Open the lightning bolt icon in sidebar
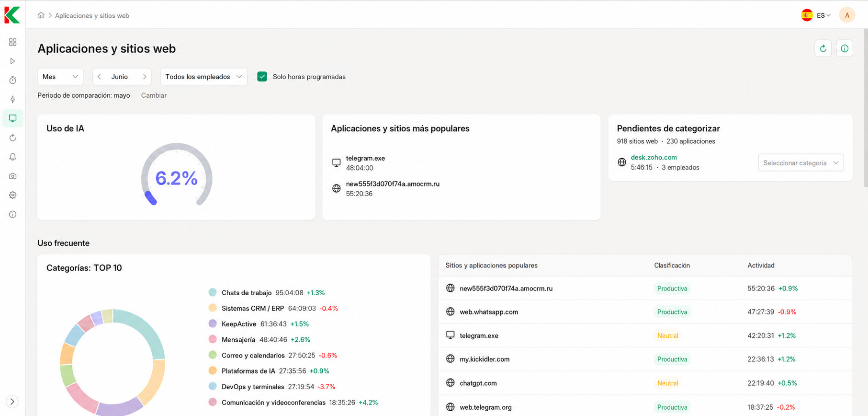This screenshot has height=416, width=868. point(13,100)
